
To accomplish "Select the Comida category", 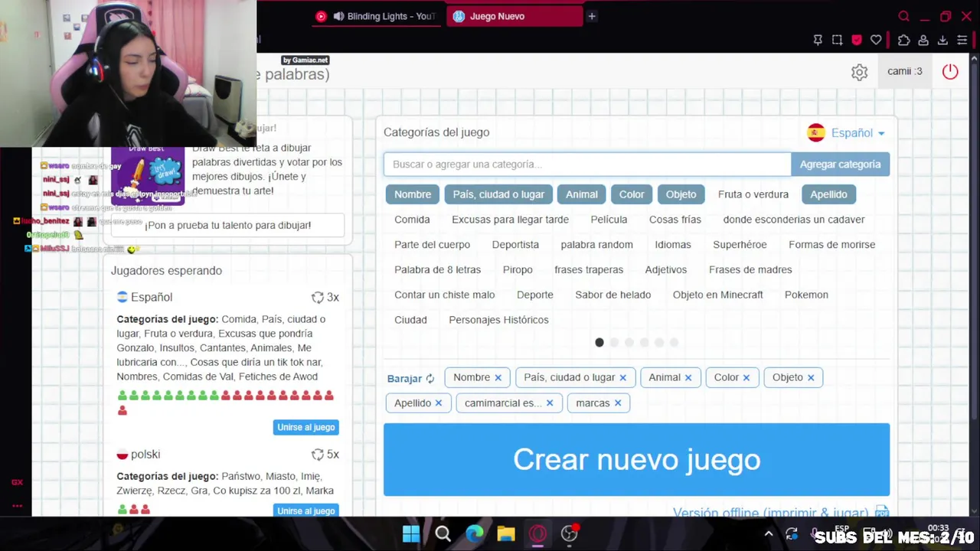I will coord(412,220).
